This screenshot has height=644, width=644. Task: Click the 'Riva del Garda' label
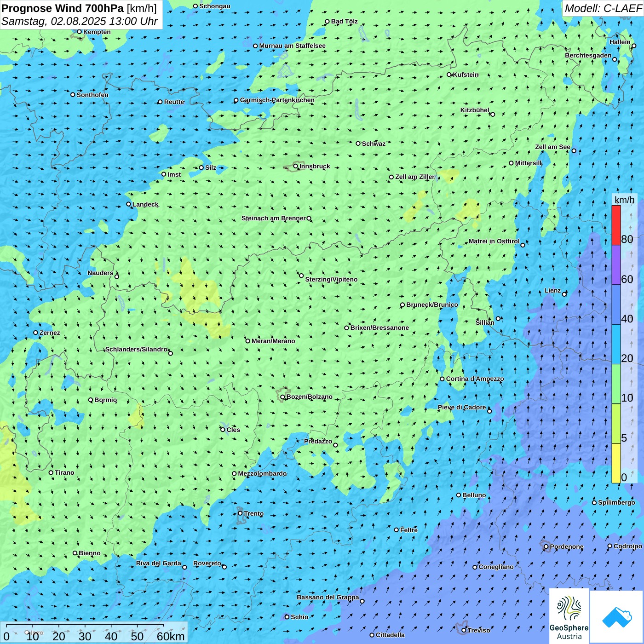[x=159, y=563]
